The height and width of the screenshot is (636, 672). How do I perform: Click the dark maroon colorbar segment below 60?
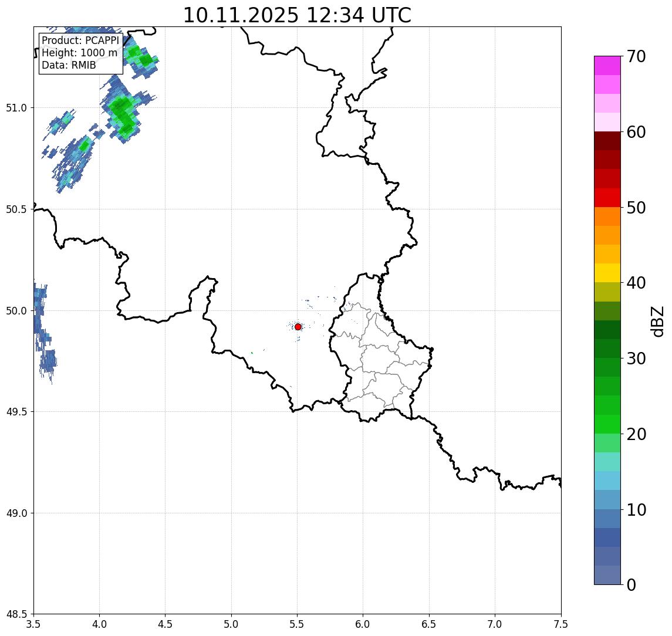[607, 141]
